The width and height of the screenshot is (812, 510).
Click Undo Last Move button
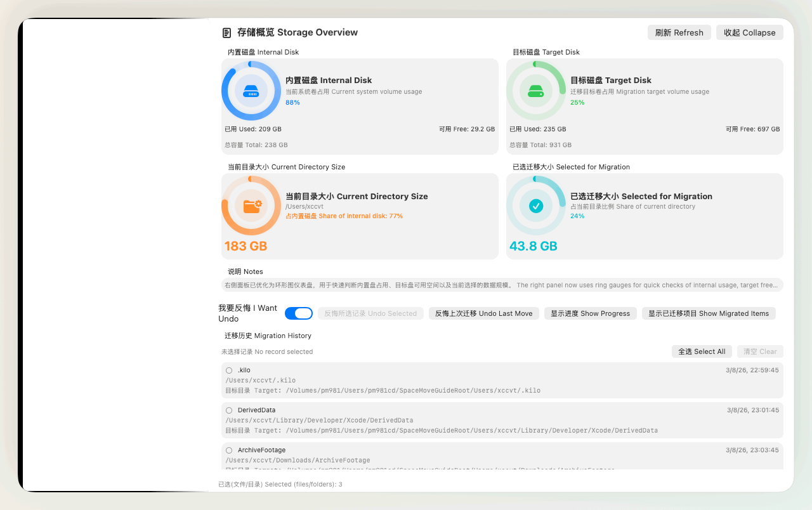coord(483,313)
